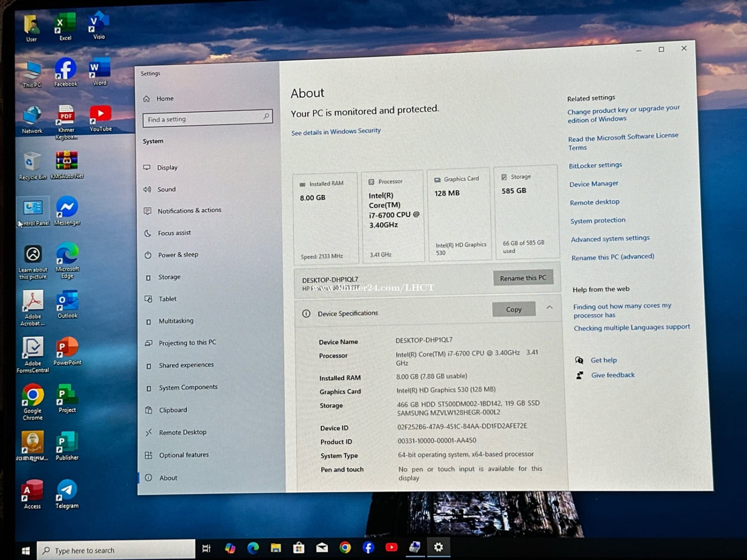Open Power & sleep settings
This screenshot has height=560, width=747.
178,255
